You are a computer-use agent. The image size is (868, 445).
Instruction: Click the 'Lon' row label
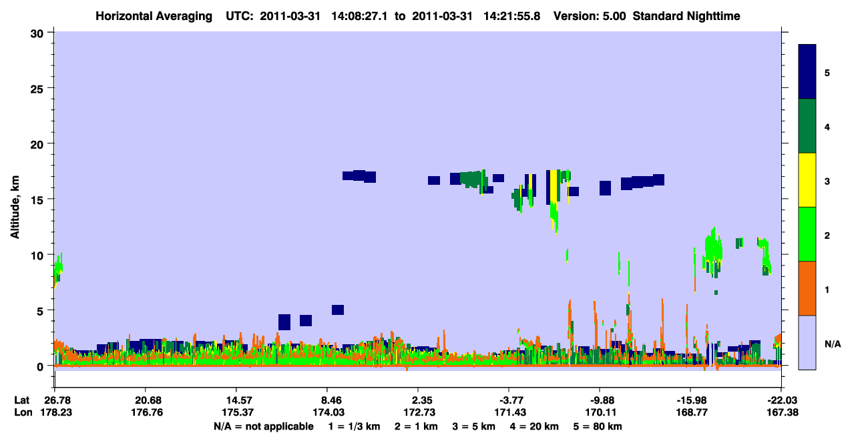pos(23,412)
